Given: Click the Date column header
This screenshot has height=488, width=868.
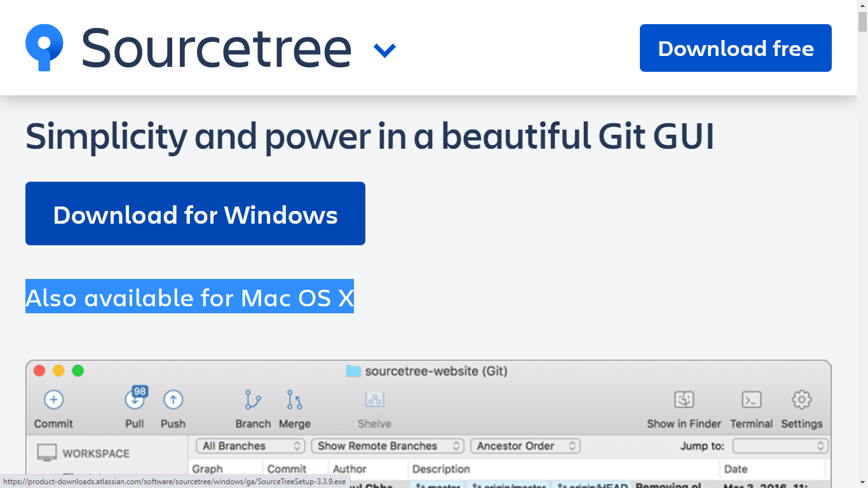Looking at the screenshot, I should 736,469.
